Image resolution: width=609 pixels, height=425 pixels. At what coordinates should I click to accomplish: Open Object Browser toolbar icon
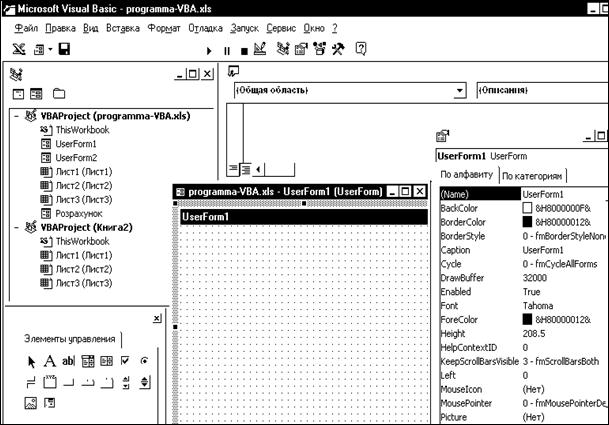tap(320, 49)
